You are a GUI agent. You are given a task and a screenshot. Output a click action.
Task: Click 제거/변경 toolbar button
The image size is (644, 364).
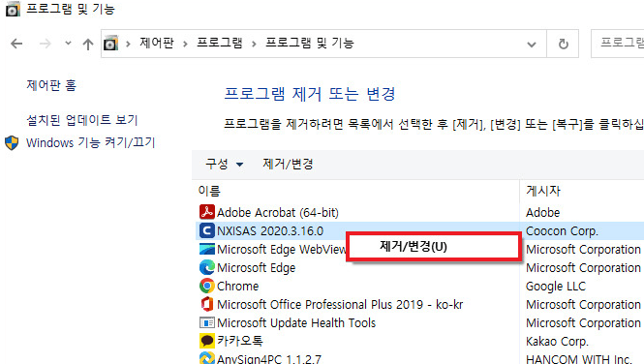(288, 165)
